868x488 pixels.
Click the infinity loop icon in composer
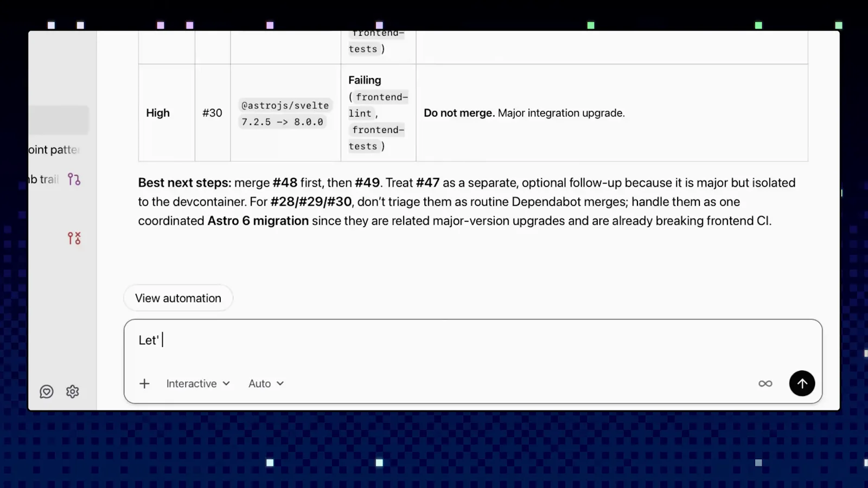(765, 384)
